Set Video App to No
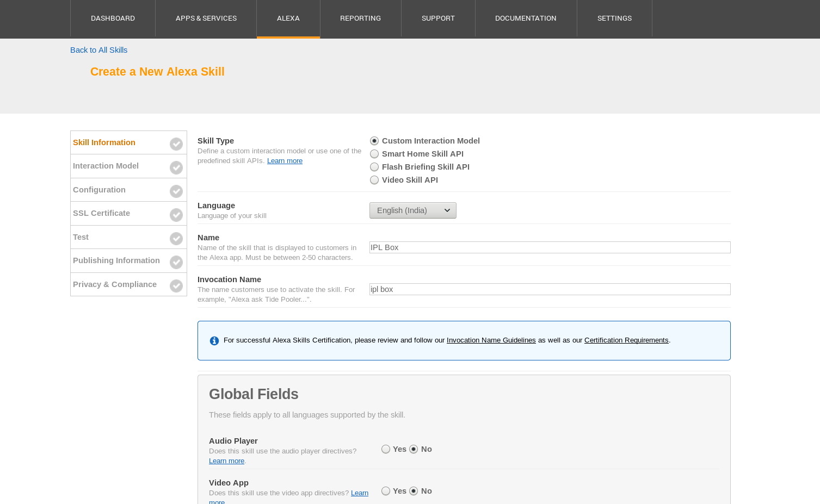 click(x=414, y=491)
